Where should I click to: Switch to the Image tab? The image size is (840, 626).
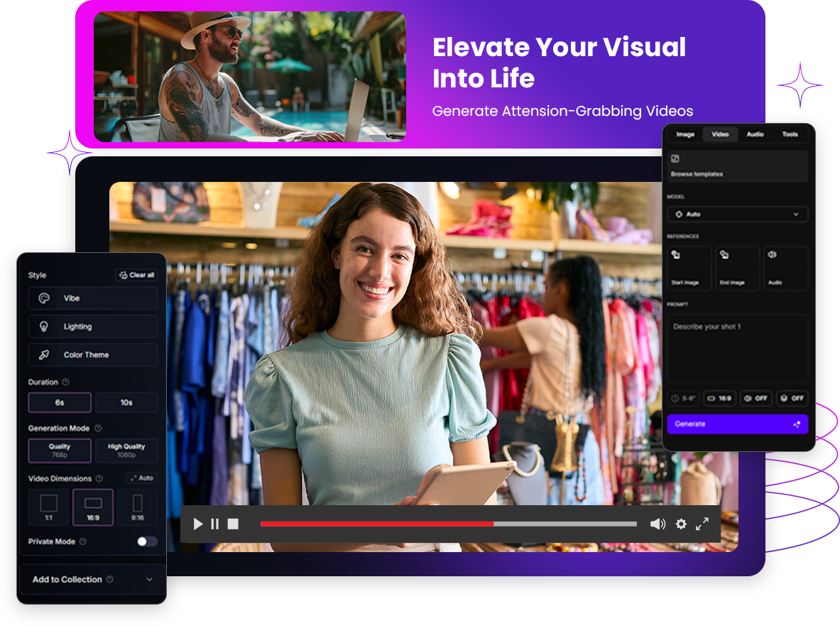pos(685,134)
